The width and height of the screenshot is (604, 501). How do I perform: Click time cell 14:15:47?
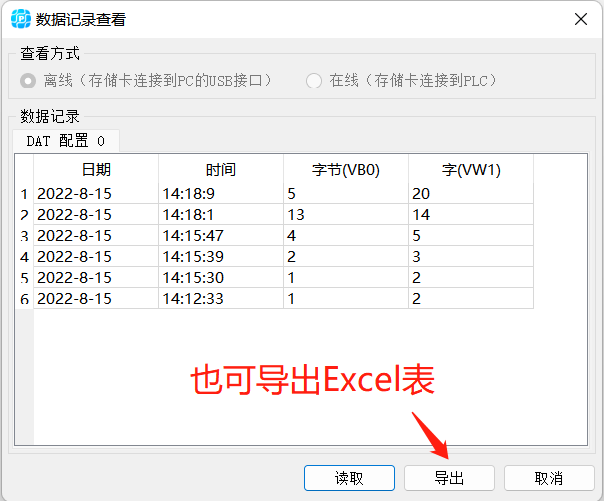point(221,235)
